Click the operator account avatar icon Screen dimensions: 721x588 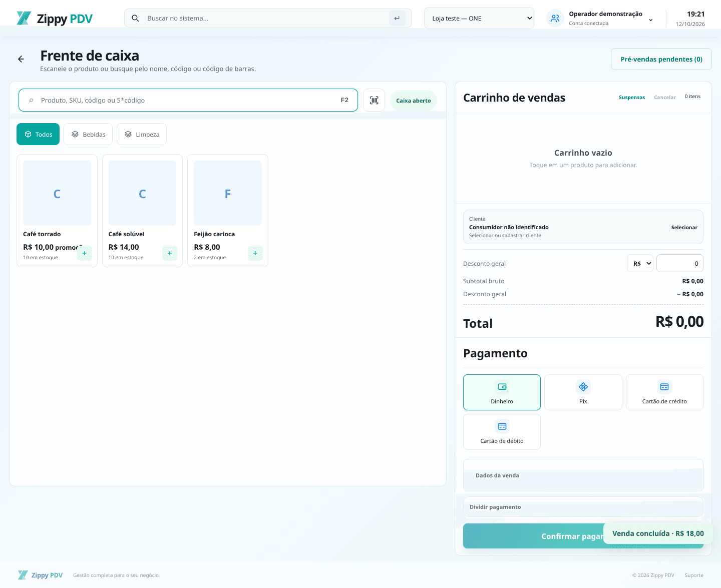[555, 19]
